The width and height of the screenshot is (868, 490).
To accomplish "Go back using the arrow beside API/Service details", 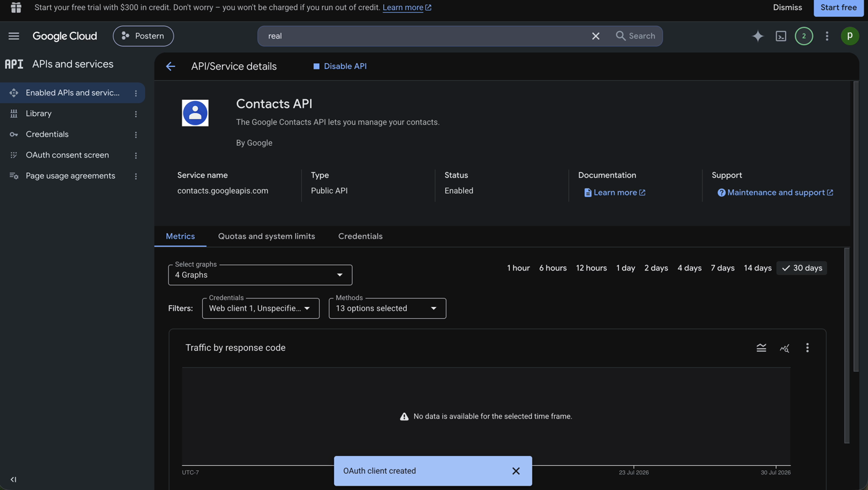I will coord(170,66).
